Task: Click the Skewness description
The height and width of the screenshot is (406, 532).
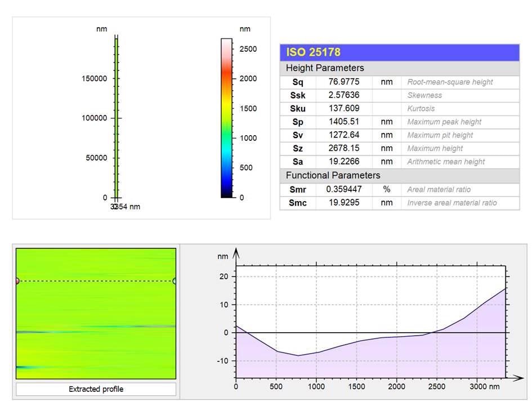Action: click(x=424, y=95)
